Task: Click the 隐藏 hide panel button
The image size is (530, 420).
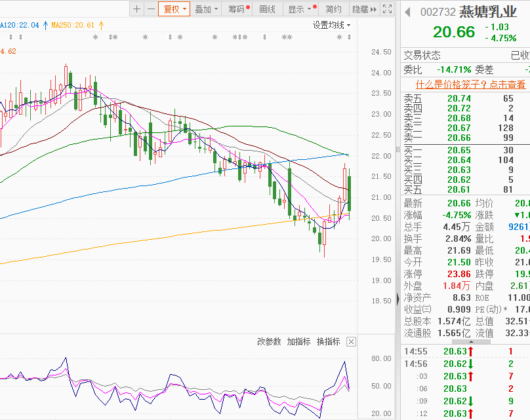Action: point(364,9)
